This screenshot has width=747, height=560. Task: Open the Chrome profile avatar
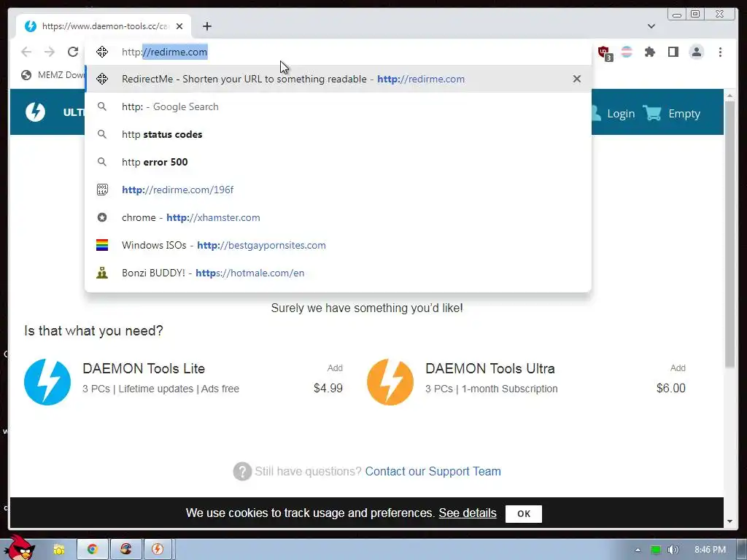[697, 52]
